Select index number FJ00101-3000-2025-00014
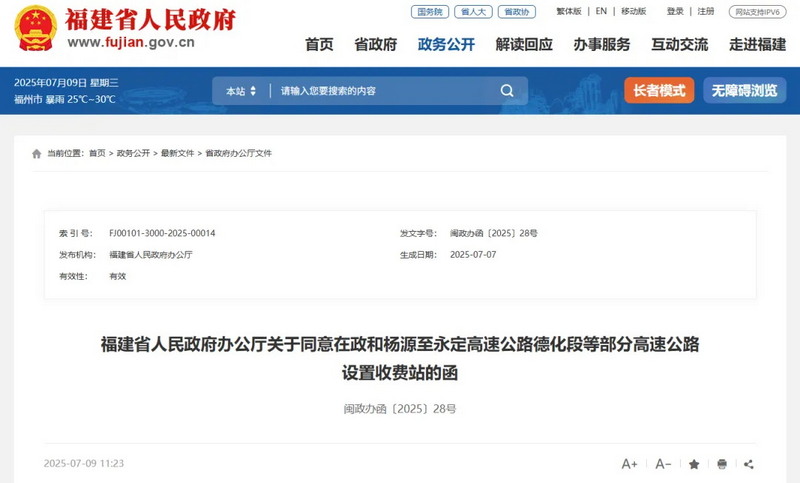800x483 pixels. 162,234
